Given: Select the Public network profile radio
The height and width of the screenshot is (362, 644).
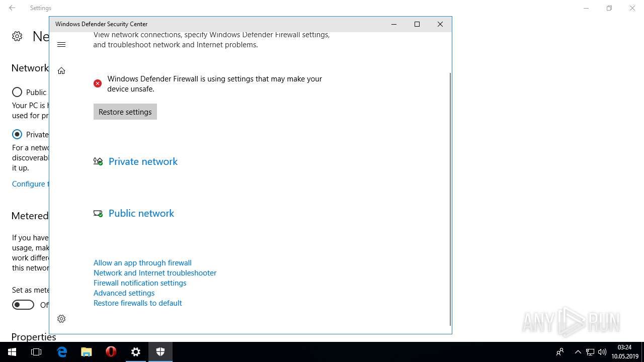Looking at the screenshot, I should coord(17,92).
